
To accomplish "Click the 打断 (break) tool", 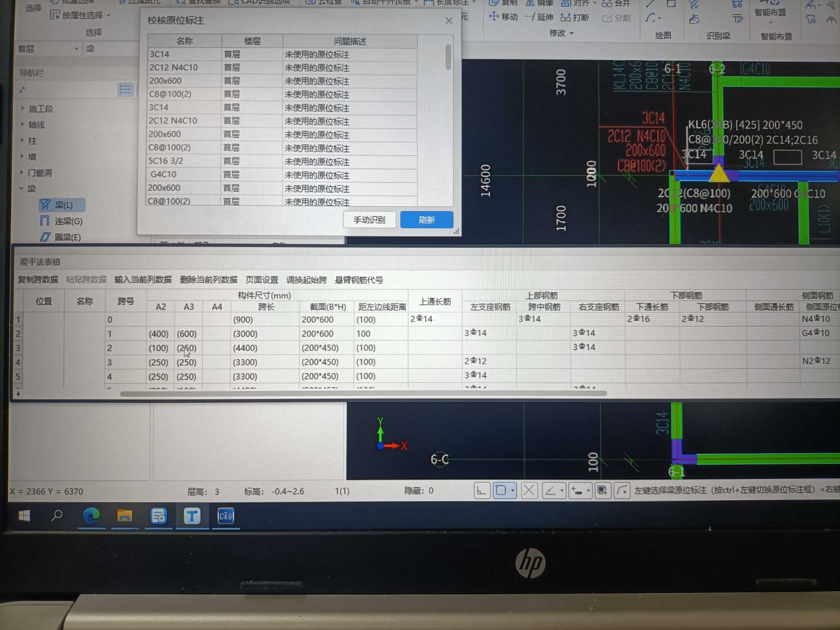I will pos(575,18).
